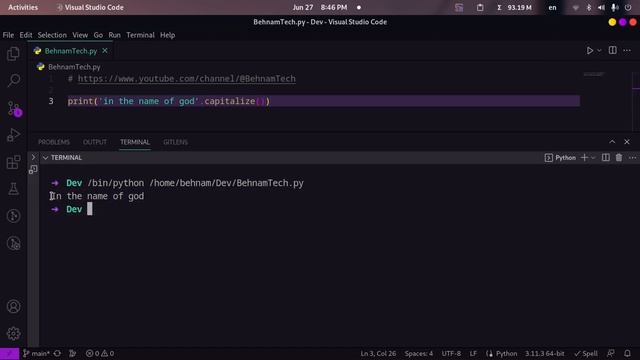Change indentation via Spaces: 4
The width and height of the screenshot is (640, 360).
[419, 353]
